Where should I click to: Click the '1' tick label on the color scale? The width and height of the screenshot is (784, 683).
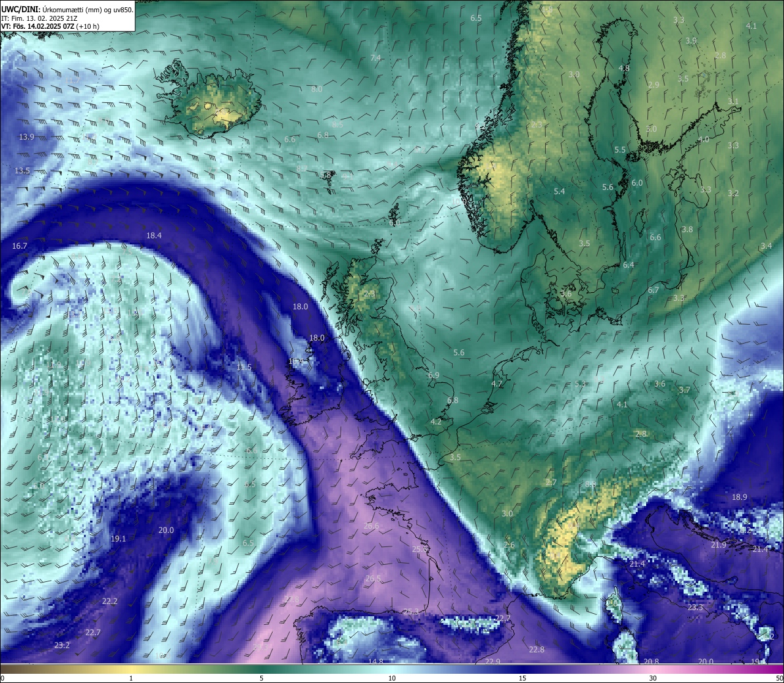(x=131, y=678)
